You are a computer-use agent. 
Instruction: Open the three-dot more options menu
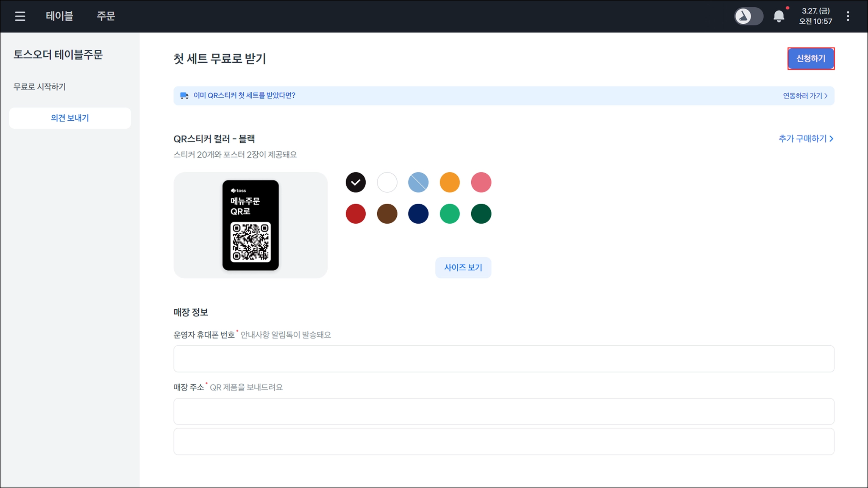point(848,16)
